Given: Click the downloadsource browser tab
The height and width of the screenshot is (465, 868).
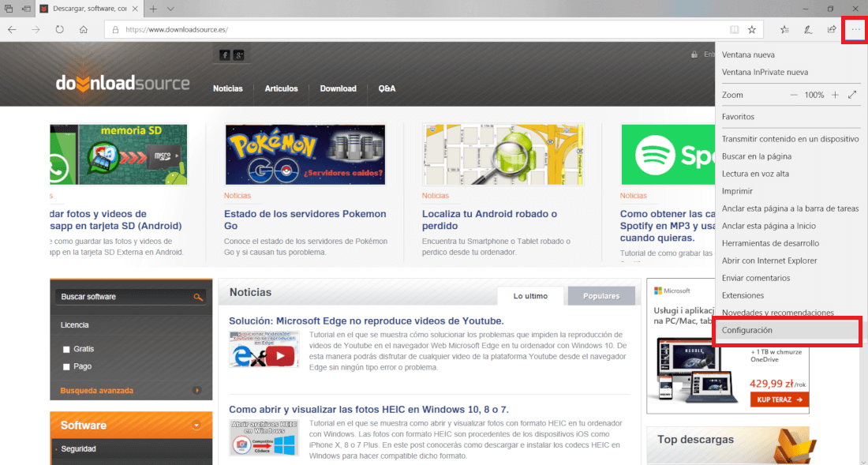Looking at the screenshot, I should tap(88, 9).
